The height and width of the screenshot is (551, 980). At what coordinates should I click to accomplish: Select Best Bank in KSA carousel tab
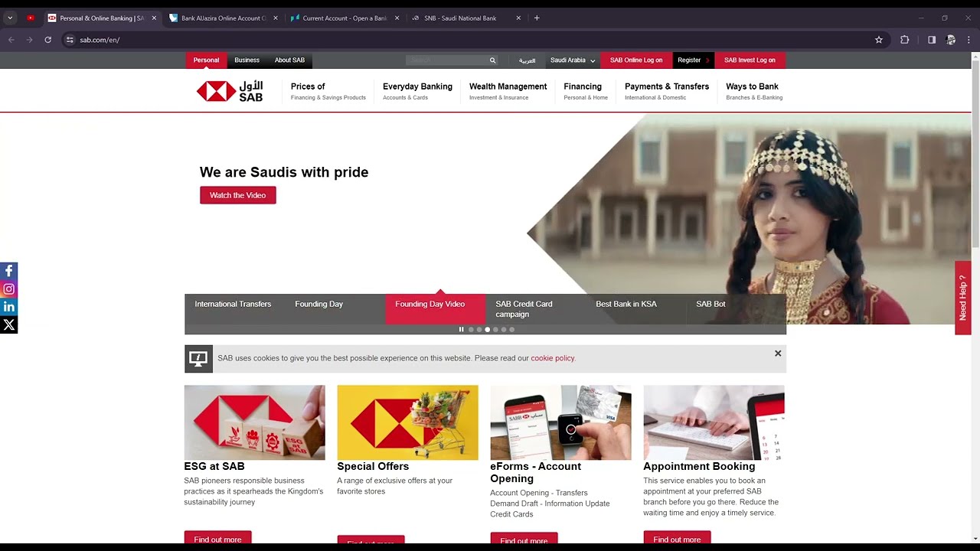click(635, 309)
